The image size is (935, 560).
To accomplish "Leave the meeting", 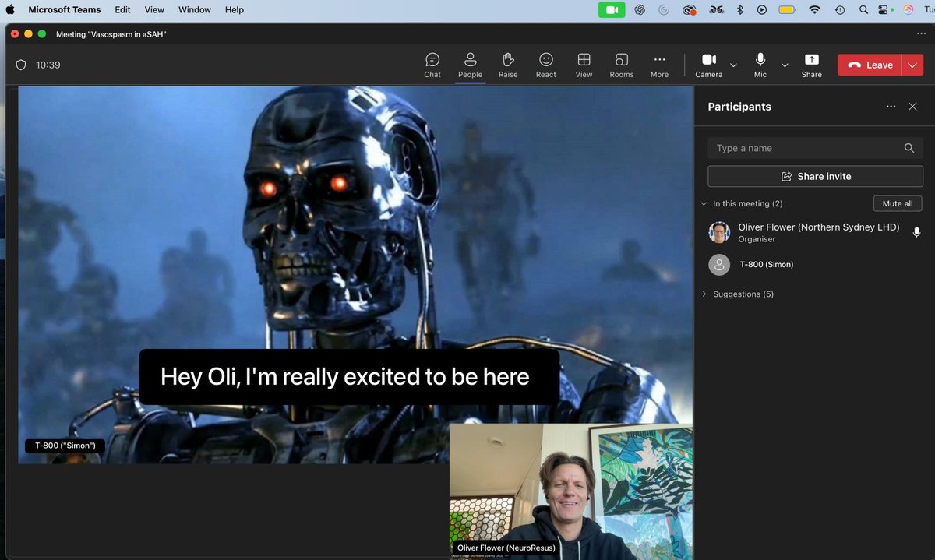I will point(870,65).
